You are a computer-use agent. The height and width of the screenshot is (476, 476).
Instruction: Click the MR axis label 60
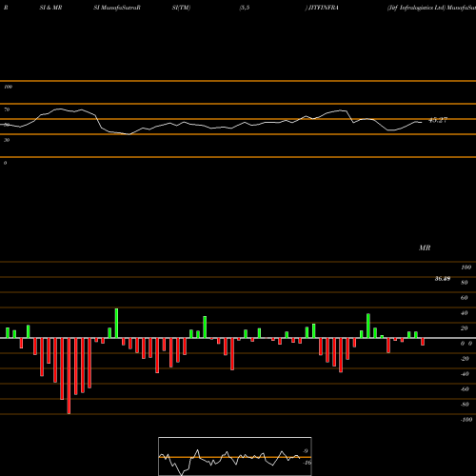point(465,298)
